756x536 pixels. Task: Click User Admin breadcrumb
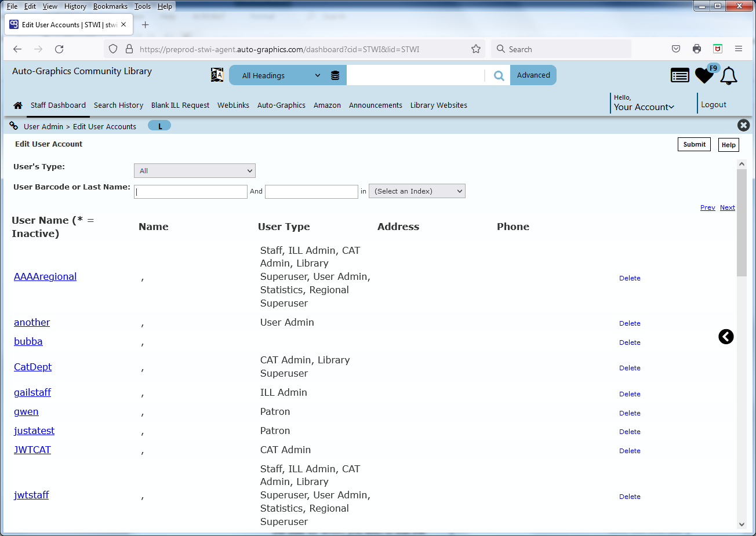tap(43, 126)
